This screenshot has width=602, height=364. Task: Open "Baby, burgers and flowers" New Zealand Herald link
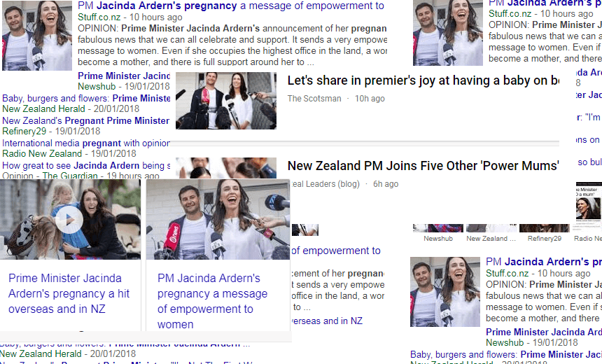pos(86,98)
